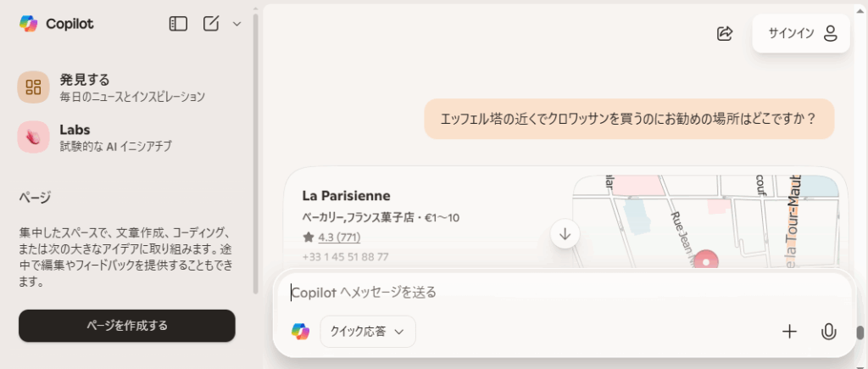Share the conversation via share icon
The height and width of the screenshot is (369, 868).
click(725, 33)
